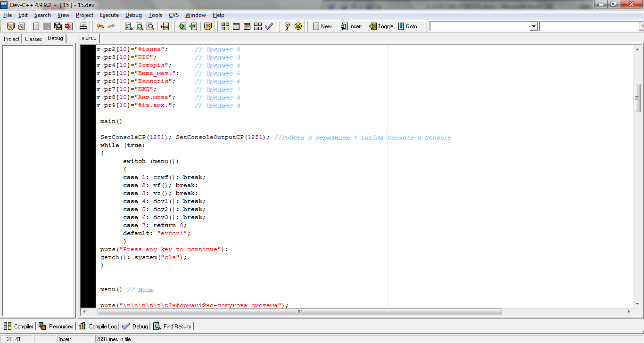Click the Close file toolbar icon with red X
Screen dimensions: 644x343
[x=69, y=26]
